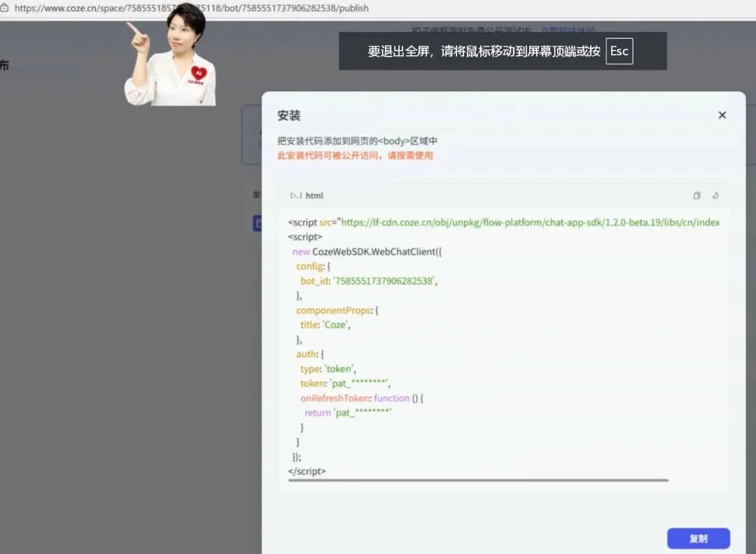Click the auth: { line in code

(x=310, y=354)
